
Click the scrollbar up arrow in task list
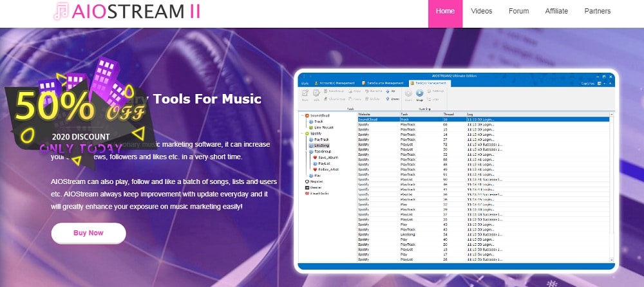click(612, 114)
